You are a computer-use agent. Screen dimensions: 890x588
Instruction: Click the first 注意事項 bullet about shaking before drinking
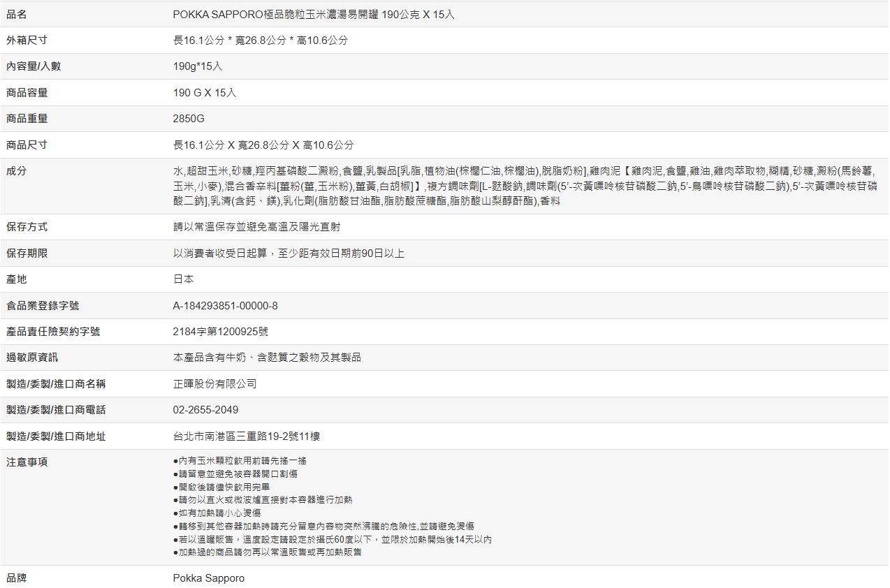point(240,461)
